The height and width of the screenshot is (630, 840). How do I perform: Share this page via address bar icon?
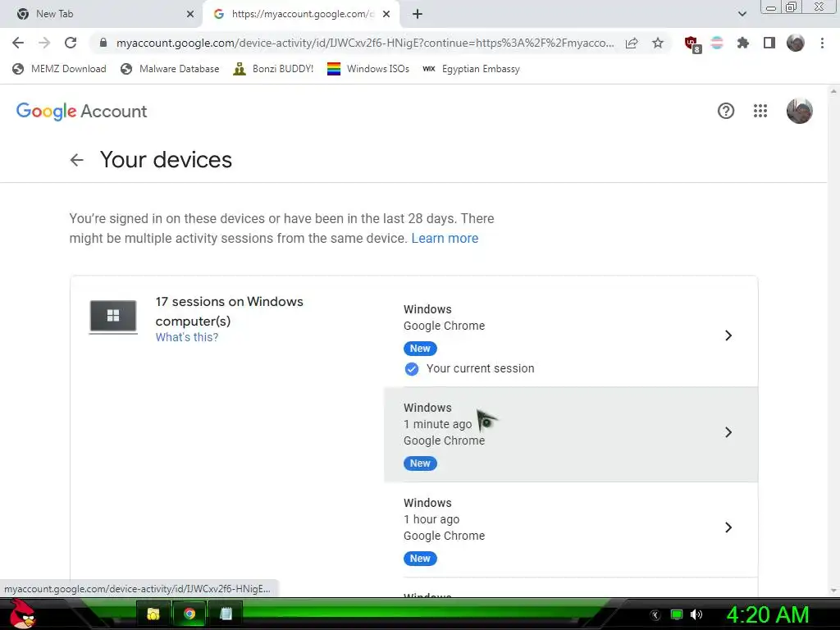pos(632,43)
